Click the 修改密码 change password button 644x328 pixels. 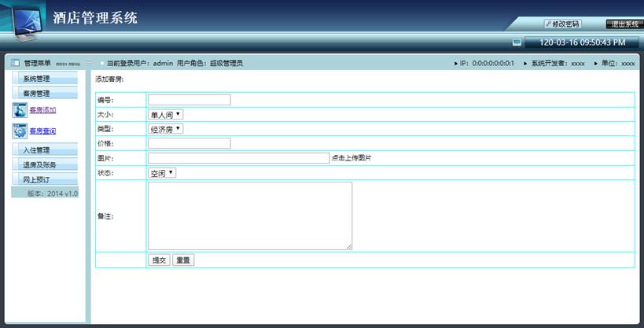pos(561,24)
